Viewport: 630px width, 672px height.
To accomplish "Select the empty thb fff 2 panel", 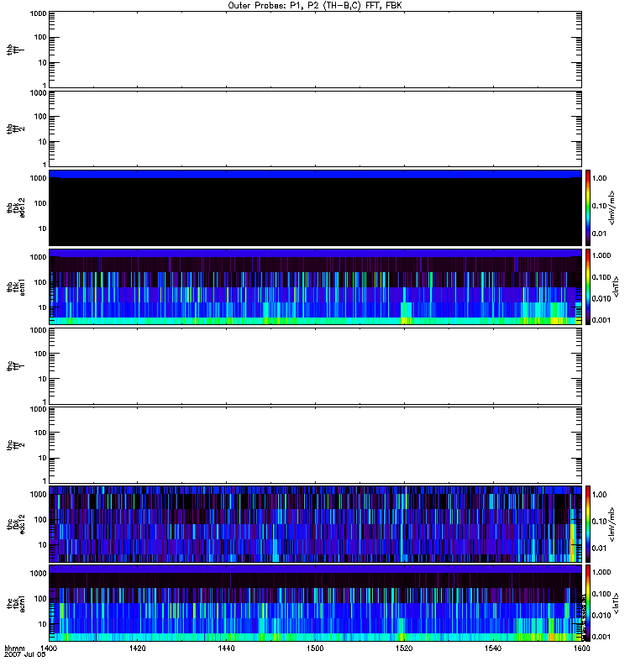I will (x=315, y=128).
